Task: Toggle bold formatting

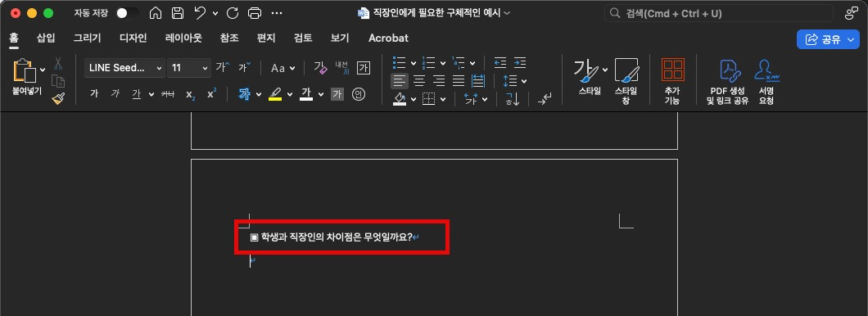Action: (94, 94)
